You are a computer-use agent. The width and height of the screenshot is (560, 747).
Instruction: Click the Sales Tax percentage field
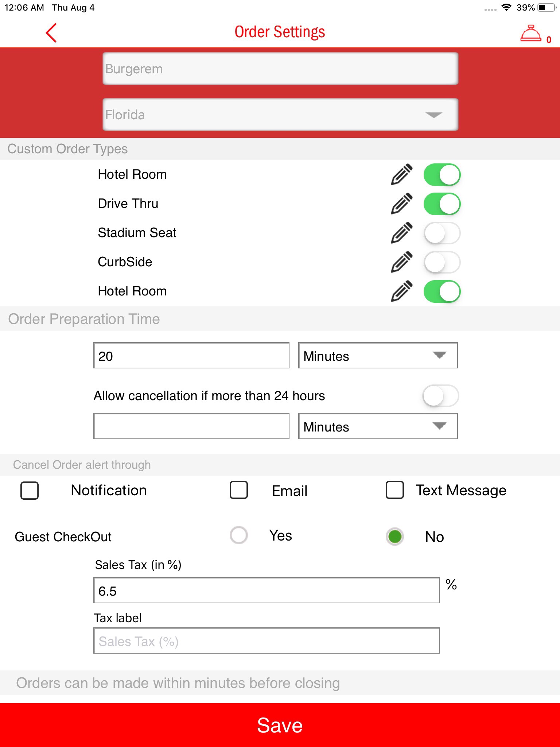[266, 591]
